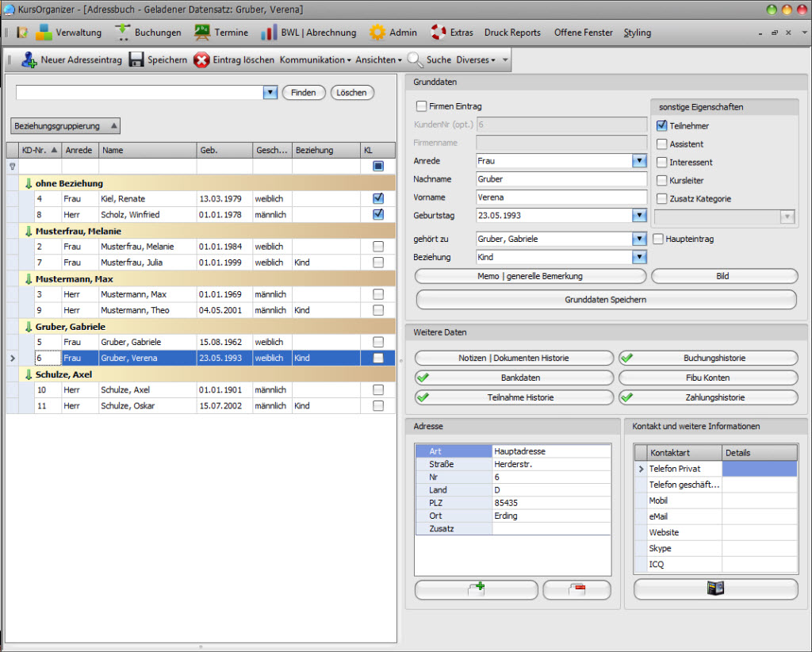Check the Kursleiter checkbox
The width and height of the screenshot is (812, 652).
tap(662, 180)
